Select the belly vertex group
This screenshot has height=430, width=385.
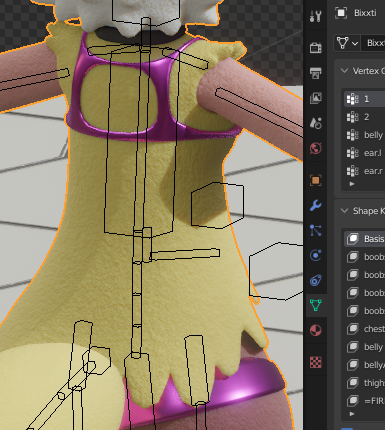364,135
